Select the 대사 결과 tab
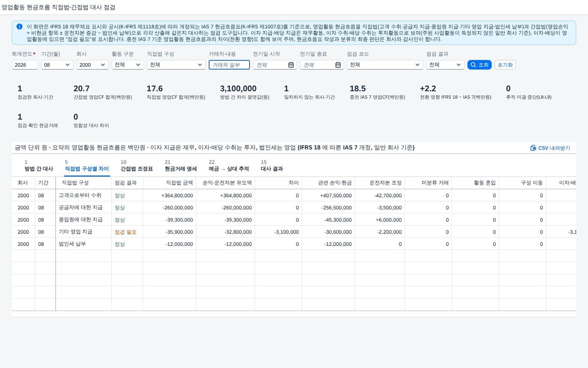 coord(272,166)
